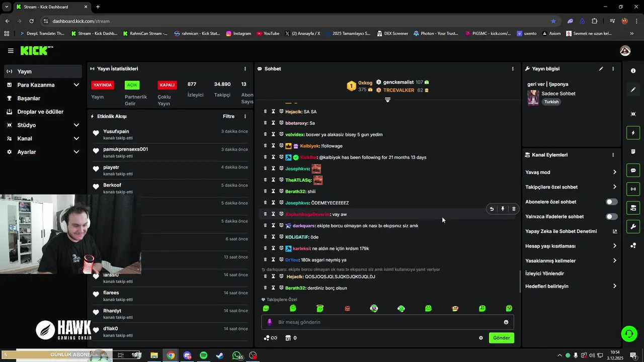Screen dimensions: 644x362
Task: Open the Etkinlik Akışı three-dot menu
Action: click(245, 116)
